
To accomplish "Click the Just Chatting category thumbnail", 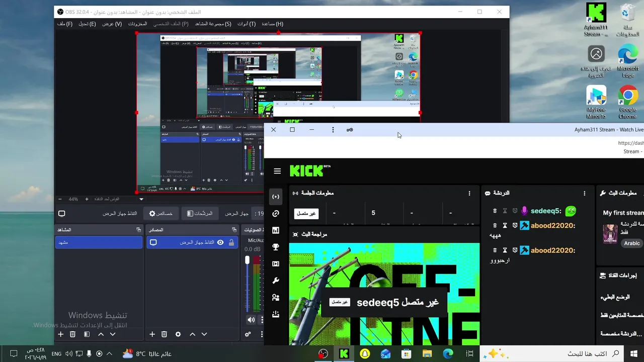I will [610, 234].
